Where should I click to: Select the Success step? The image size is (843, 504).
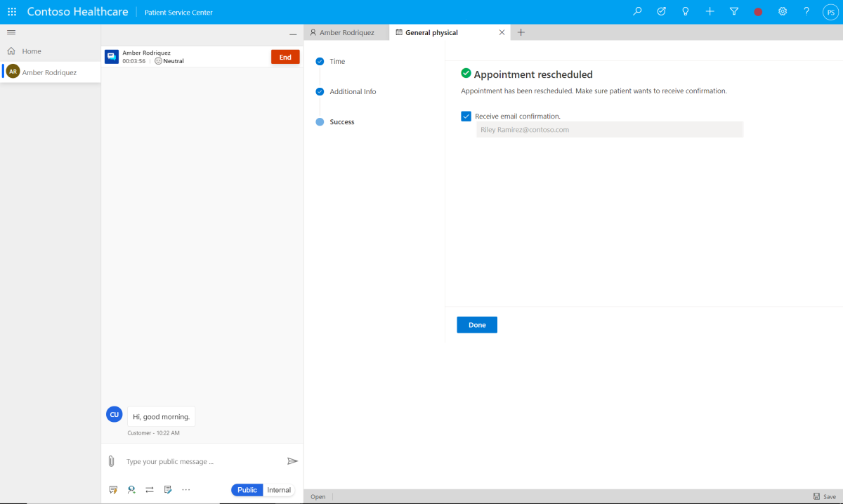tap(342, 122)
